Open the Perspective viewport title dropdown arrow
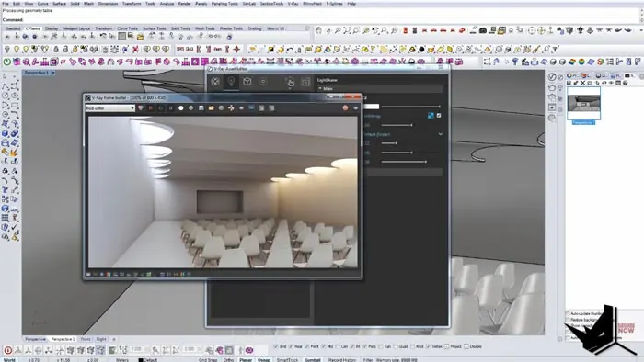This screenshot has height=362, width=644. 53,73
